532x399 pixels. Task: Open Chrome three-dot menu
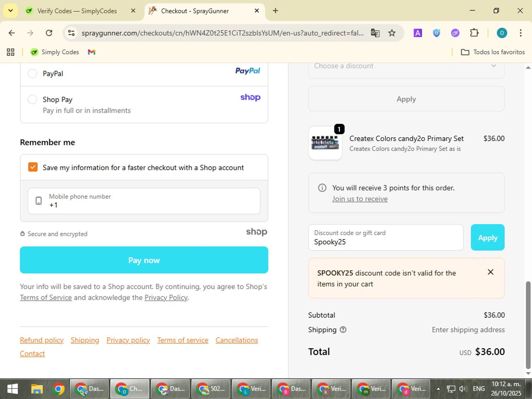(521, 33)
